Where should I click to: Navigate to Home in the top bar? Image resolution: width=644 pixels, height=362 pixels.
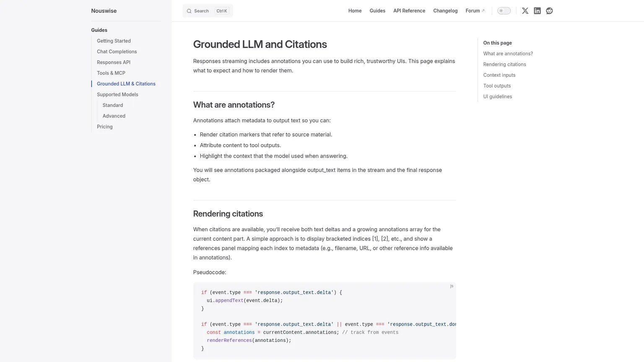click(355, 11)
